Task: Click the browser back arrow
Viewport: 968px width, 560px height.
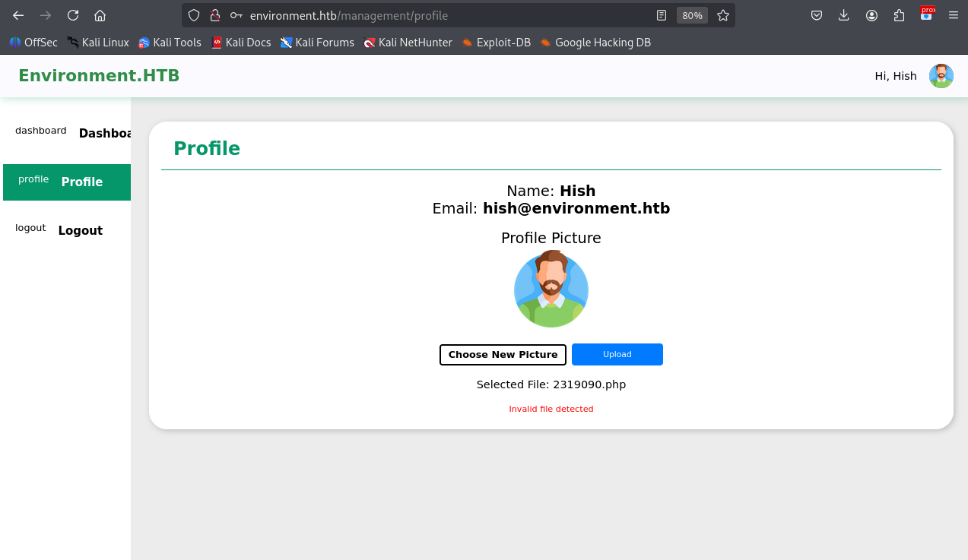Action: click(18, 15)
